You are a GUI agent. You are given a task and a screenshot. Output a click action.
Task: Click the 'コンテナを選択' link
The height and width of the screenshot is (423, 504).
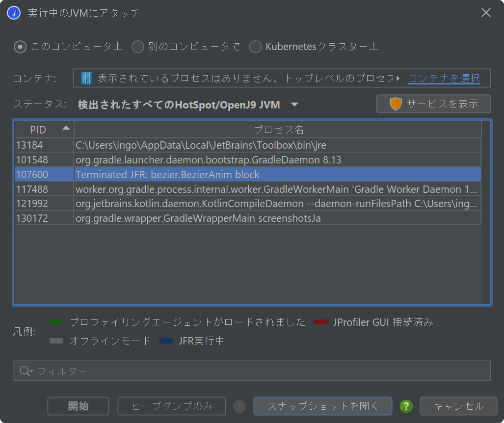point(444,78)
